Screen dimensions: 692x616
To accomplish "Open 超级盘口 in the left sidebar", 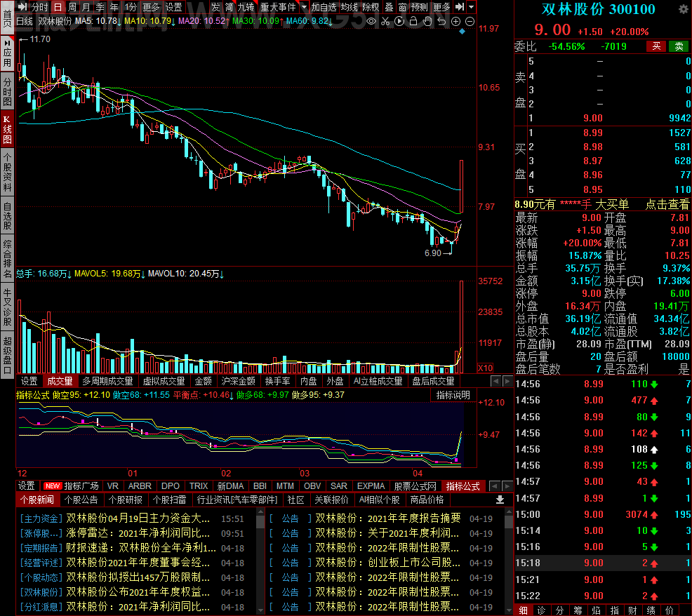I will [7, 356].
